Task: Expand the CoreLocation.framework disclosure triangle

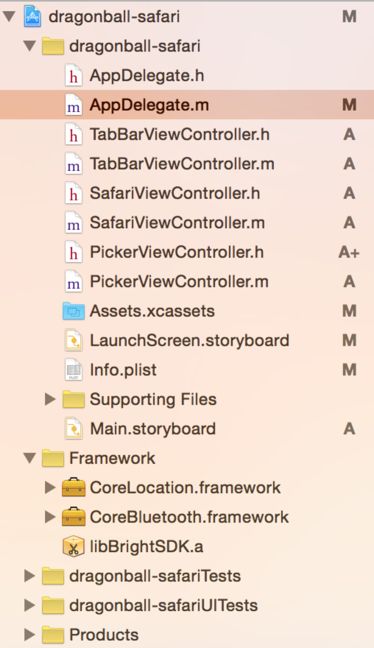Action: 50,488
